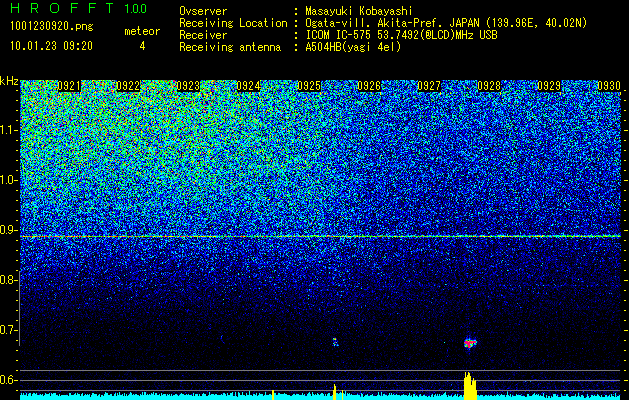Click the 0926 time marker
Image resolution: width=629 pixels, height=400 pixels.
click(x=369, y=86)
